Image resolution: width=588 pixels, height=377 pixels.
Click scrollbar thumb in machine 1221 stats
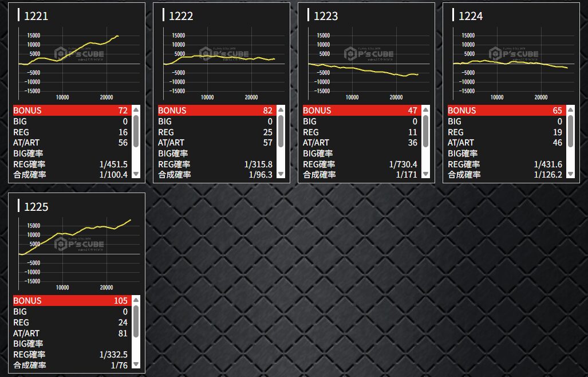(x=136, y=131)
